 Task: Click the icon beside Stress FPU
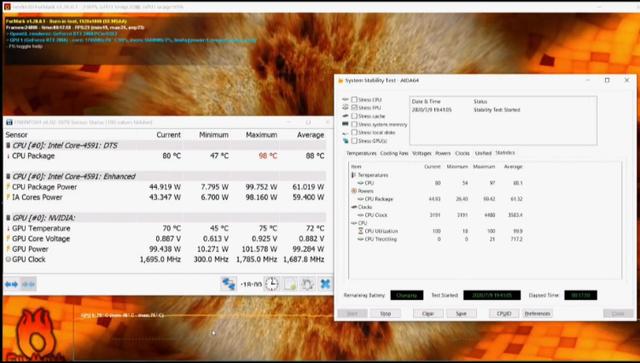pos(345,107)
